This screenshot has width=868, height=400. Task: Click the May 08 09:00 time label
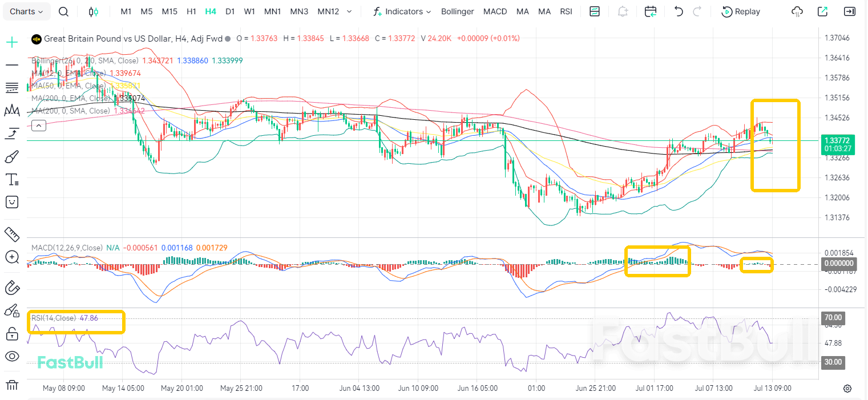pos(64,388)
